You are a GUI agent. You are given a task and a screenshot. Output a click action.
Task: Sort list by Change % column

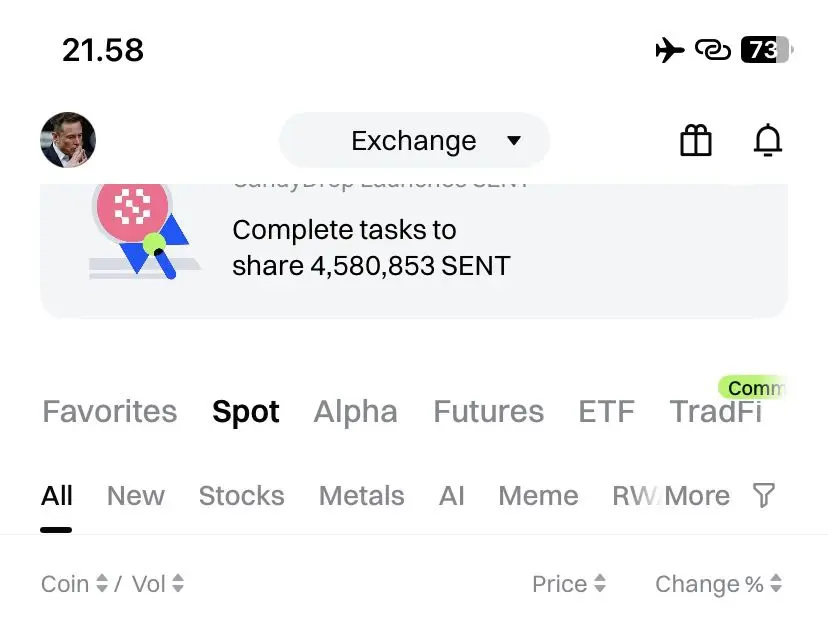pyautogui.click(x=718, y=584)
